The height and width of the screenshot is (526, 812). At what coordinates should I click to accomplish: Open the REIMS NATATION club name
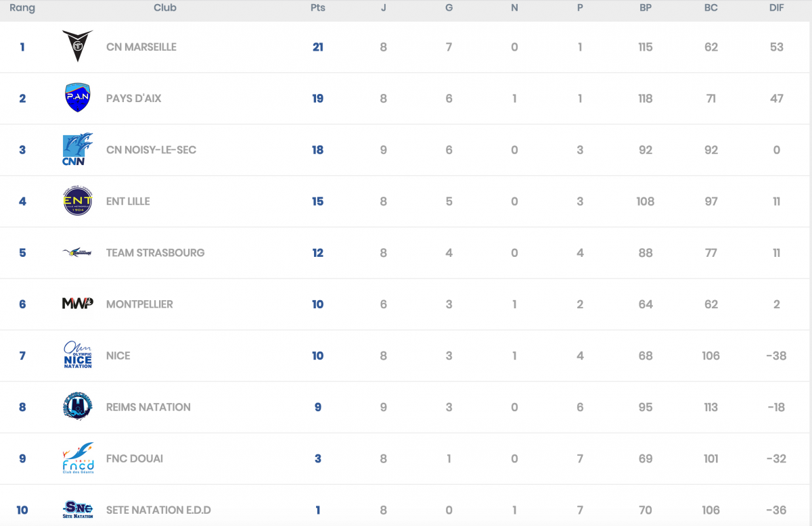[x=148, y=407]
